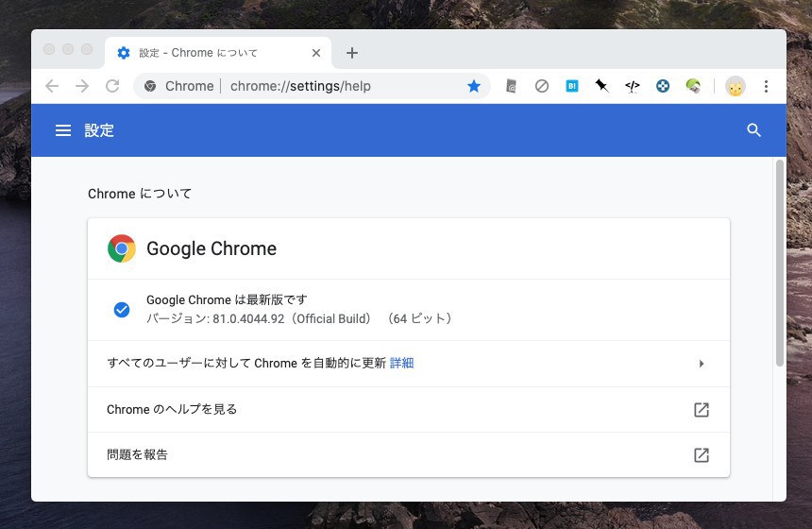Open Chrome のヘルプを見る
Image resolution: width=812 pixels, height=529 pixels.
tap(408, 409)
